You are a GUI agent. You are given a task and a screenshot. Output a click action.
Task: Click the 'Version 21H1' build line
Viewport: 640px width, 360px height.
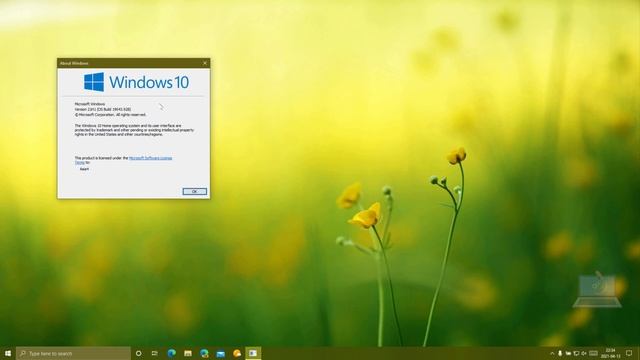point(103,109)
